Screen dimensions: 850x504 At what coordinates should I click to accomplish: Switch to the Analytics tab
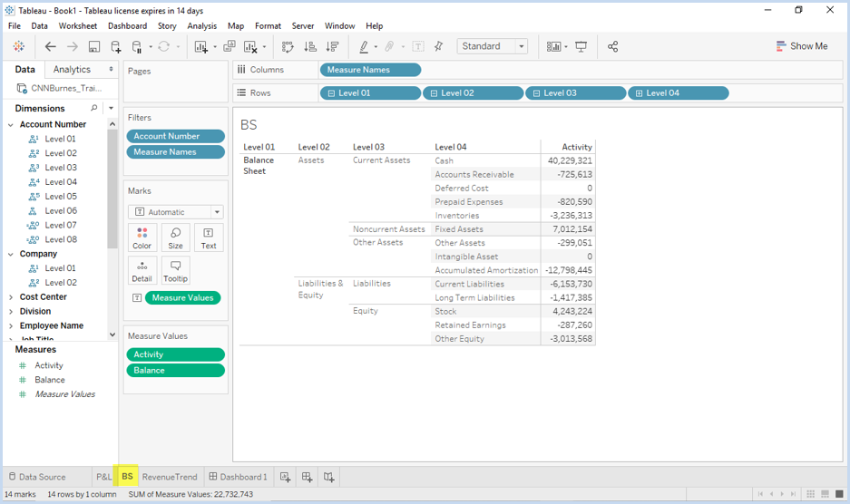tap(72, 70)
